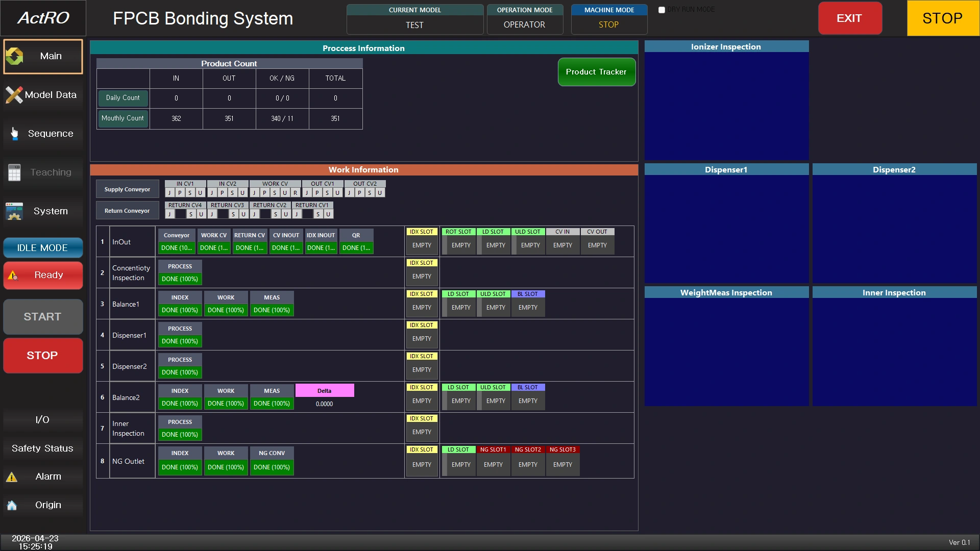This screenshot has width=980, height=551.
Task: Click the OPERATION MODE OPERATOR field
Action: [x=525, y=25]
